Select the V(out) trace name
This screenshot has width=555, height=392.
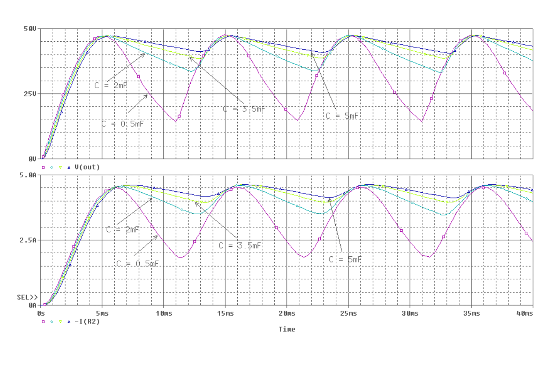(87, 167)
